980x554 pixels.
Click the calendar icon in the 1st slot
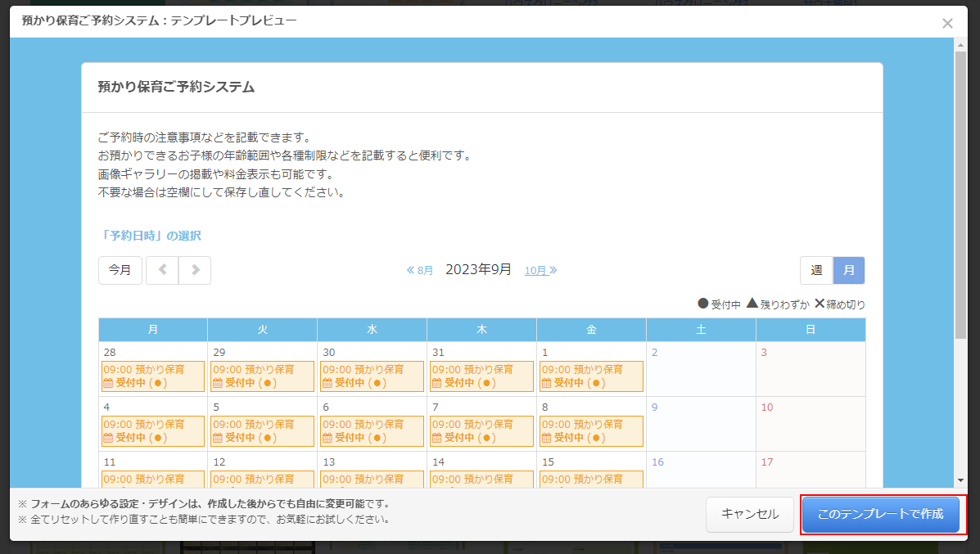pyautogui.click(x=546, y=383)
